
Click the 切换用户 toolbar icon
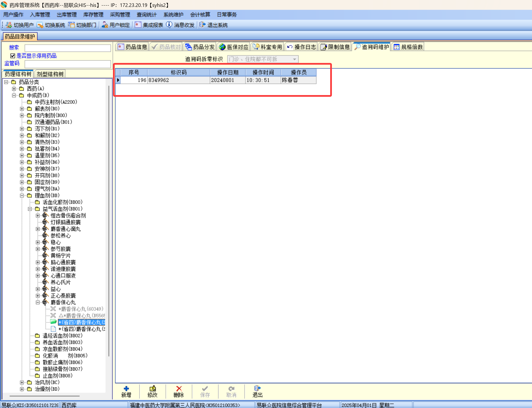tap(9, 25)
